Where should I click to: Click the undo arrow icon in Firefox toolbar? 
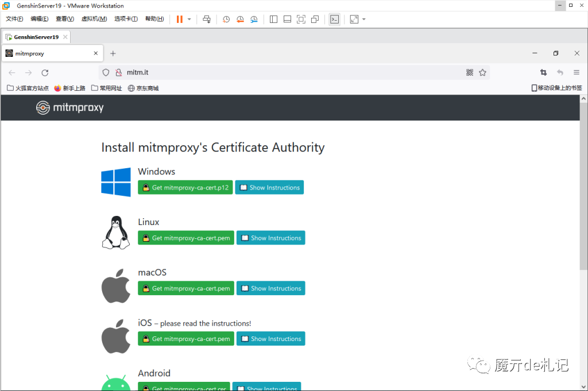(x=560, y=72)
